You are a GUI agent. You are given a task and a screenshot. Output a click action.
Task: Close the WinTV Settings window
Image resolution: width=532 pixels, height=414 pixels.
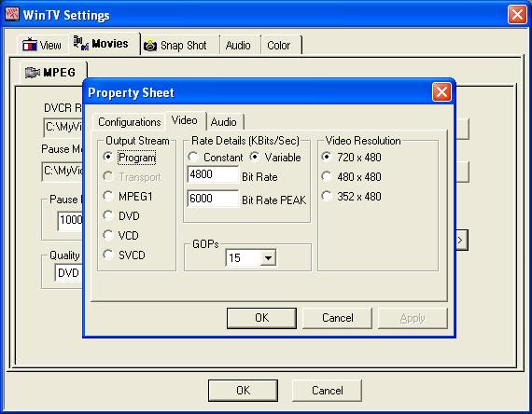pyautogui.click(x=517, y=15)
